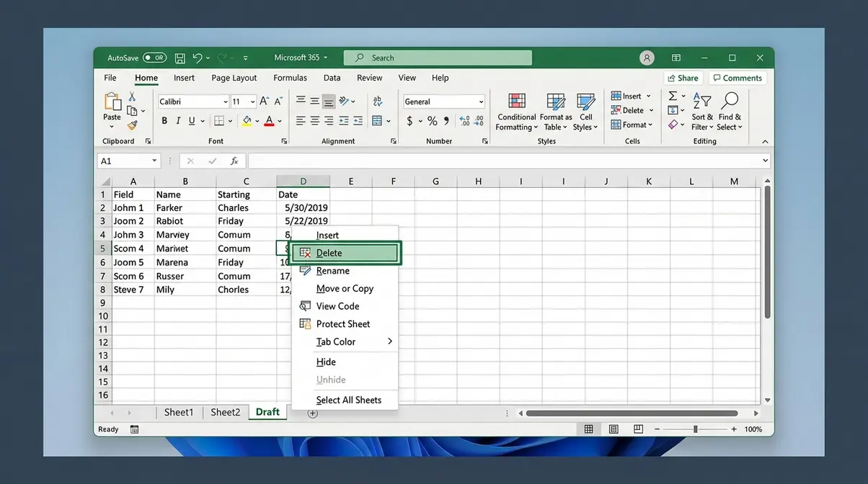Screen dimensions: 868x484
Task: Toggle Underline formatting
Action: pos(192,121)
